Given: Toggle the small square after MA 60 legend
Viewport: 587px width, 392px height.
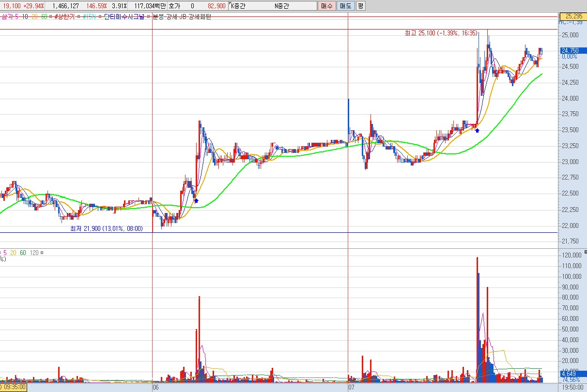Looking at the screenshot, I should (50, 17).
